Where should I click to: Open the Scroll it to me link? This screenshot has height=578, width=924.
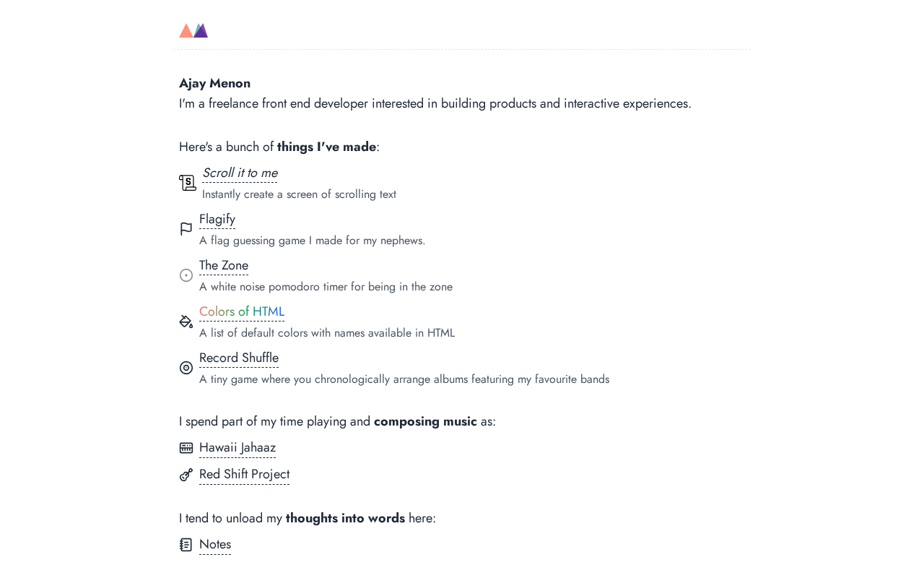240,173
